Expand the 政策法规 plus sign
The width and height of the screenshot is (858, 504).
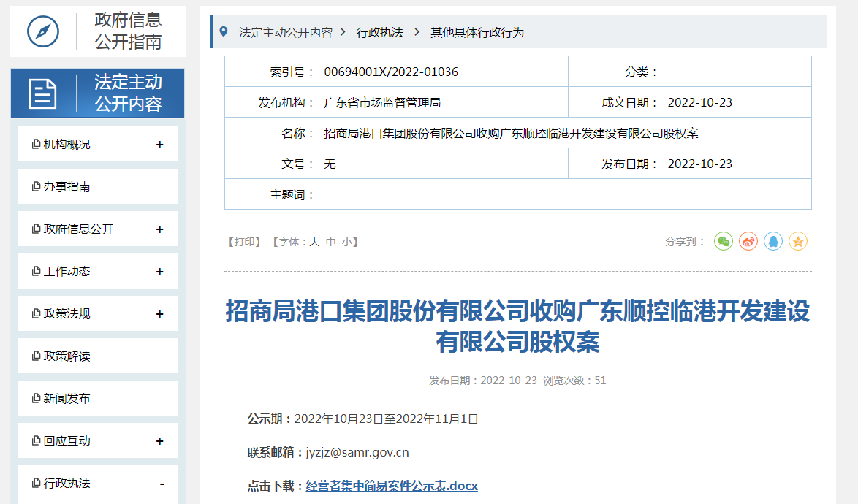[160, 314]
